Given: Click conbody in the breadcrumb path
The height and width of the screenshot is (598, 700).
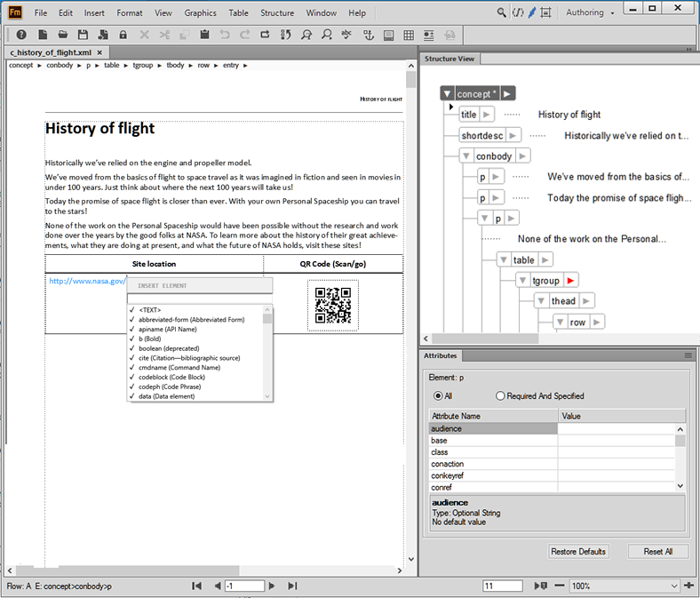Looking at the screenshot, I should click(60, 65).
